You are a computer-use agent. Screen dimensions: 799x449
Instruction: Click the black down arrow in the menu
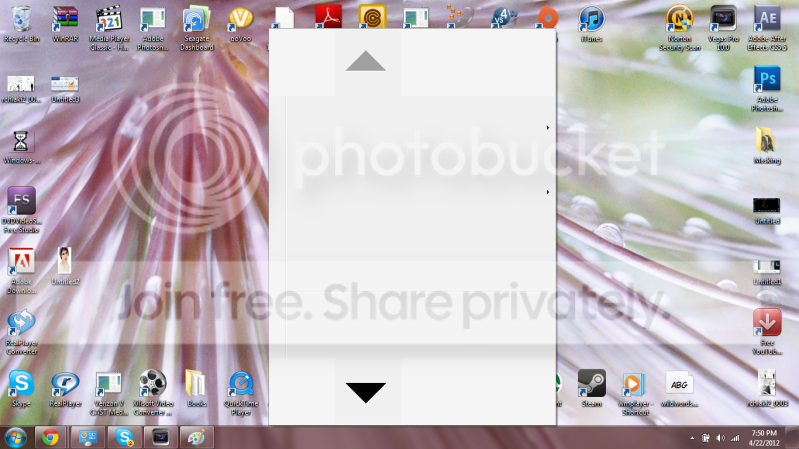[366, 392]
